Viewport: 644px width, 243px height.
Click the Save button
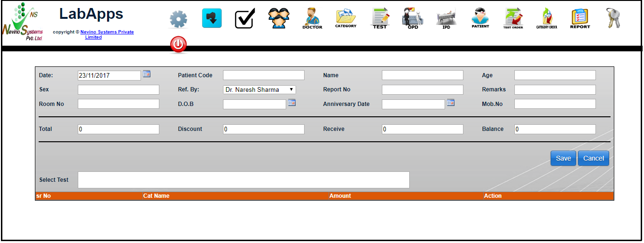tap(563, 158)
